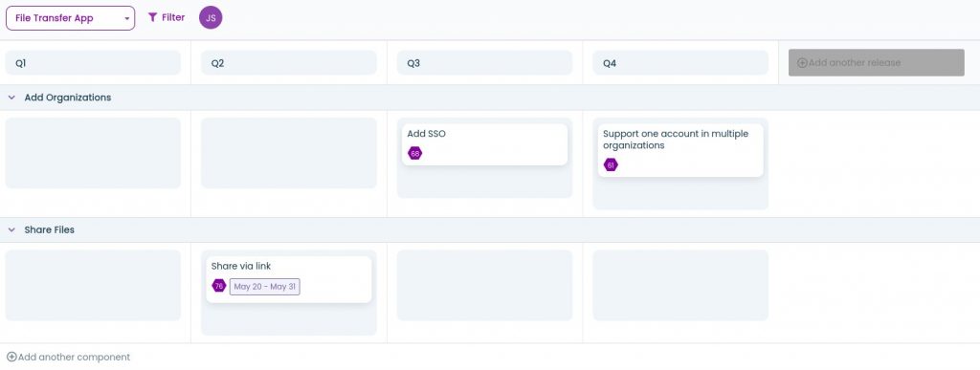Select the Q1 release header
This screenshot has height=370, width=980.
93,63
